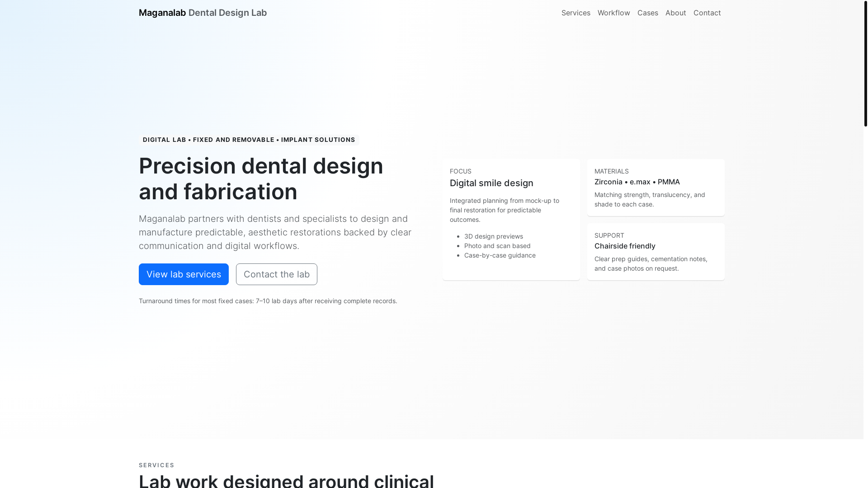This screenshot has width=868, height=488.
Task: Click the Clear prep guides description text
Action: pyautogui.click(x=651, y=263)
